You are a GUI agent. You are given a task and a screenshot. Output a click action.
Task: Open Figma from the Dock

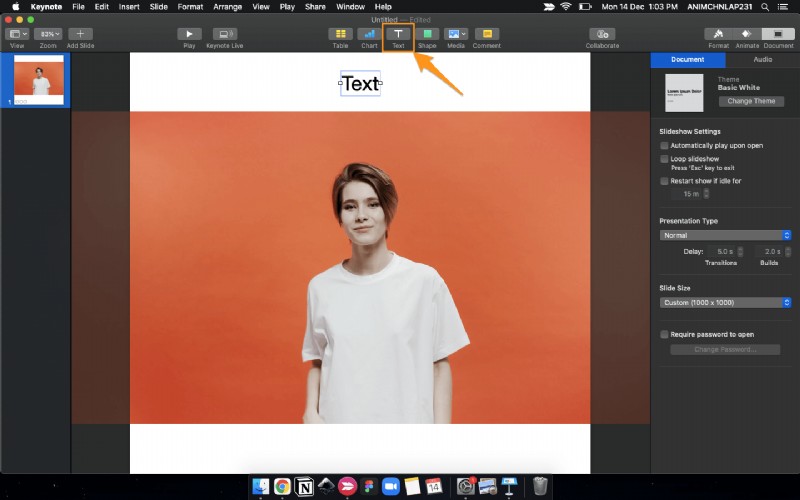coord(369,486)
